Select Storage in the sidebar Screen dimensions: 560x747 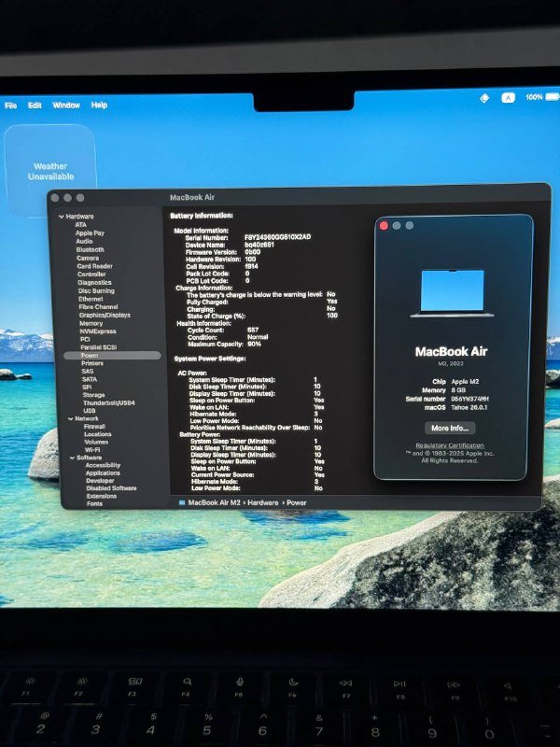point(93,395)
